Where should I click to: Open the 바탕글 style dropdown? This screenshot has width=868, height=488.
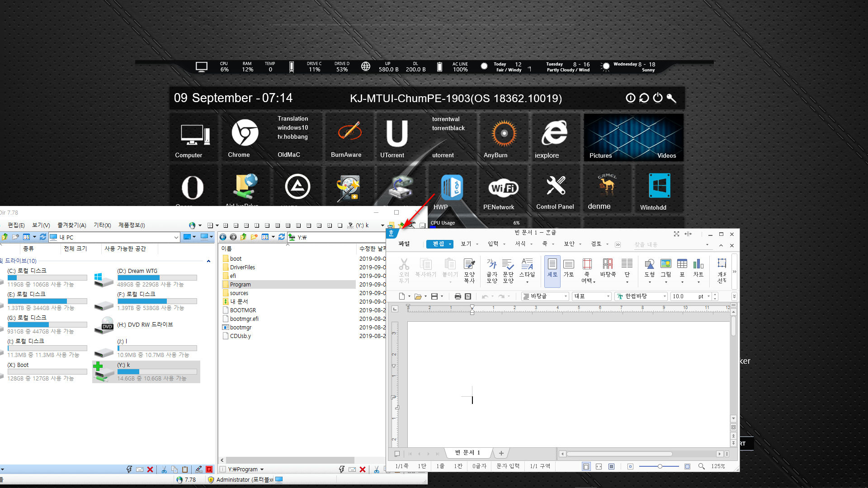[x=545, y=296]
